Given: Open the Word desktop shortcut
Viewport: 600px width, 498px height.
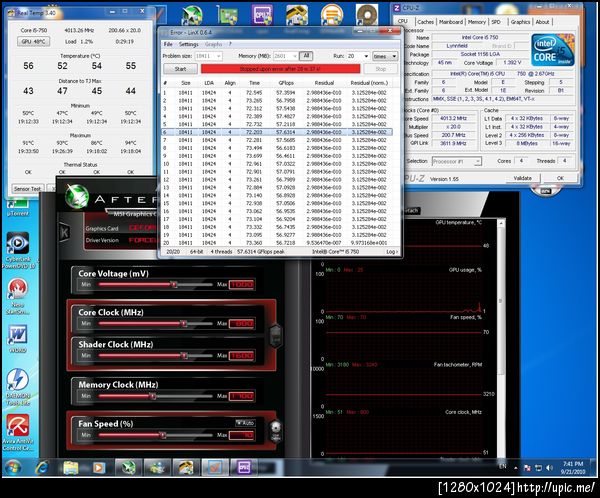Looking at the screenshot, I should pyautogui.click(x=18, y=339).
